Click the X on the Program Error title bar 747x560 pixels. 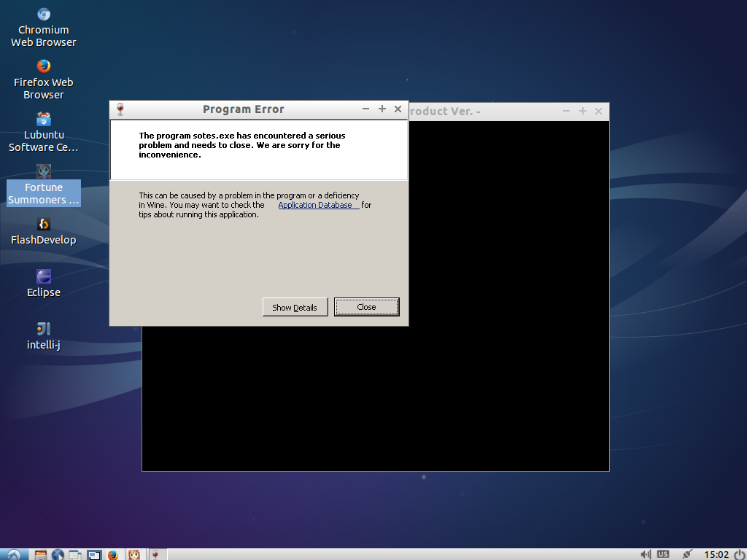[x=398, y=109]
